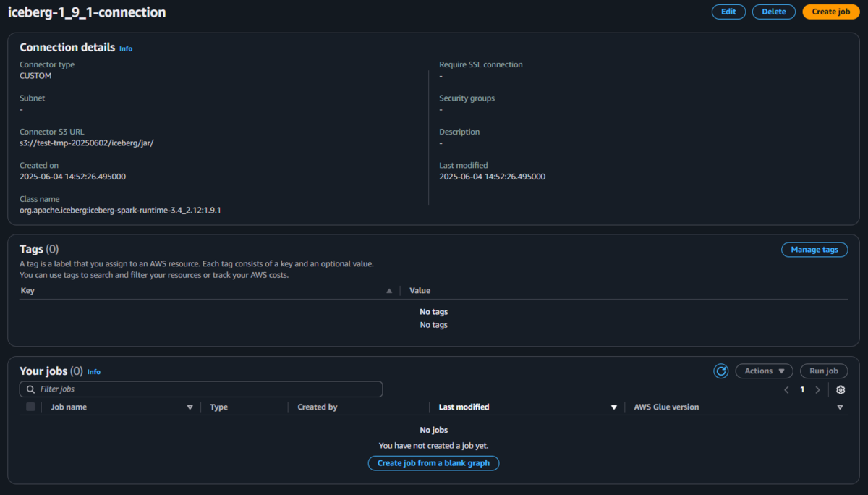This screenshot has height=495, width=868.
Task: Select the CUSTOM connector type value
Action: pos(35,76)
